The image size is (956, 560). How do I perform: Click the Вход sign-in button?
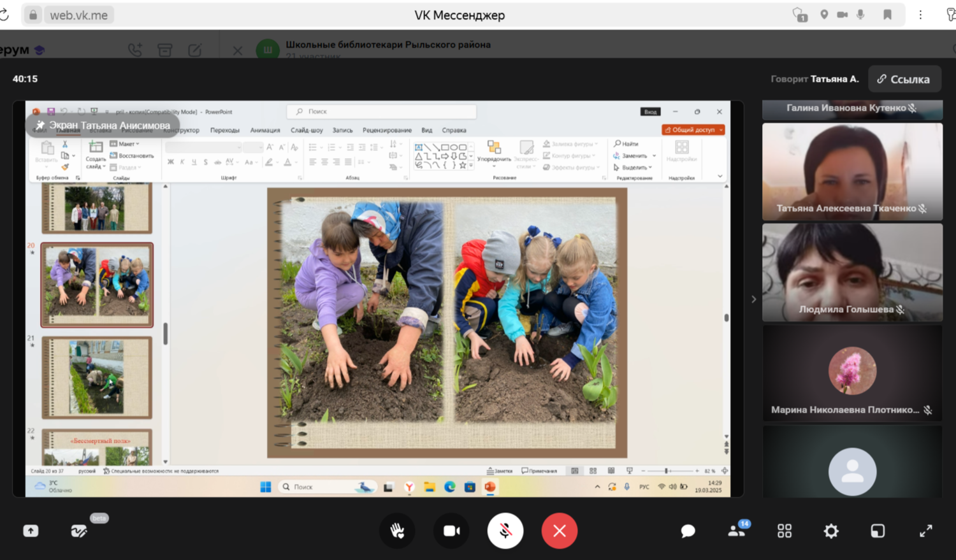(x=650, y=111)
